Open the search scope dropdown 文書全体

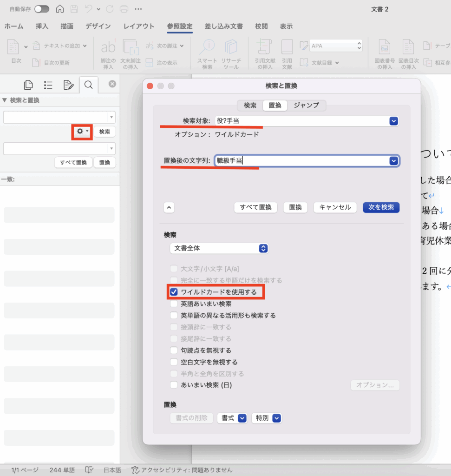coord(219,248)
